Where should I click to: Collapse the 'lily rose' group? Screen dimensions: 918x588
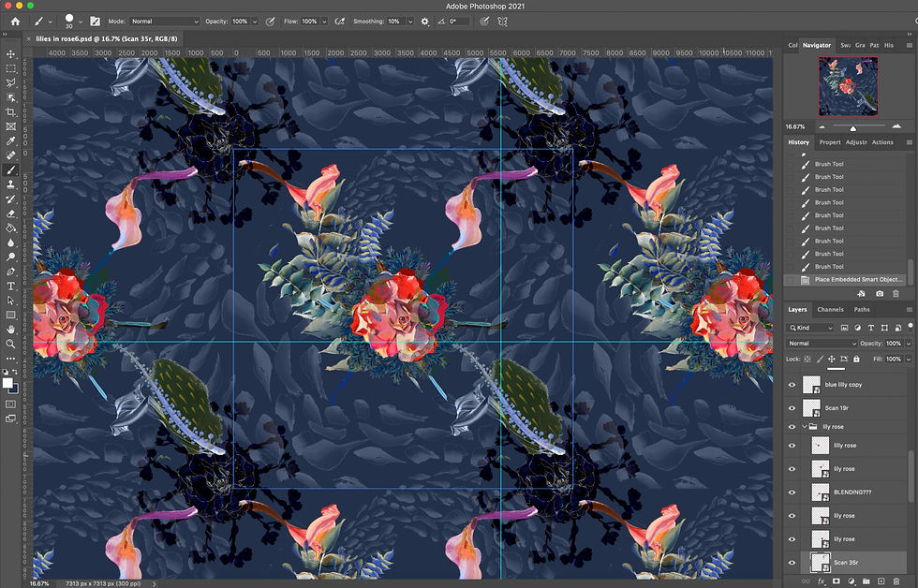click(805, 427)
